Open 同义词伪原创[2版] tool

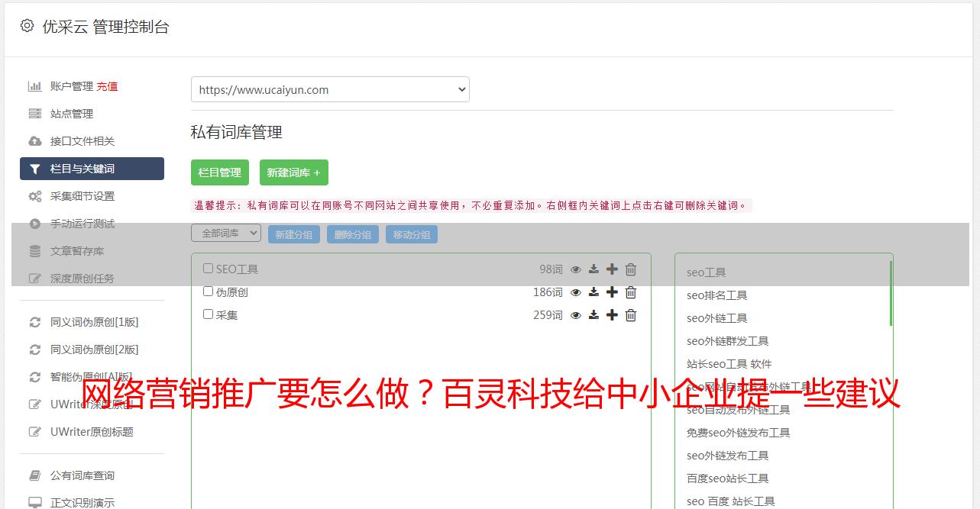(95, 350)
